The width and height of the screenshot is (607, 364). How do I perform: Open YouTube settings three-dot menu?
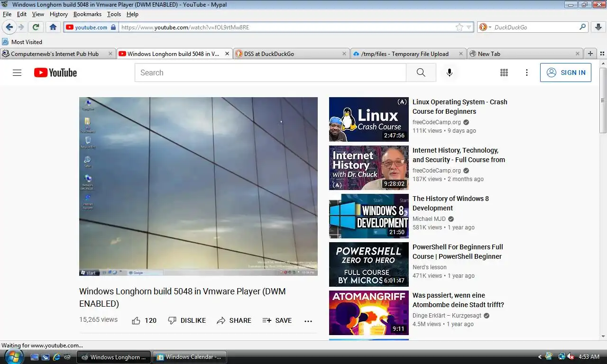[x=527, y=73]
